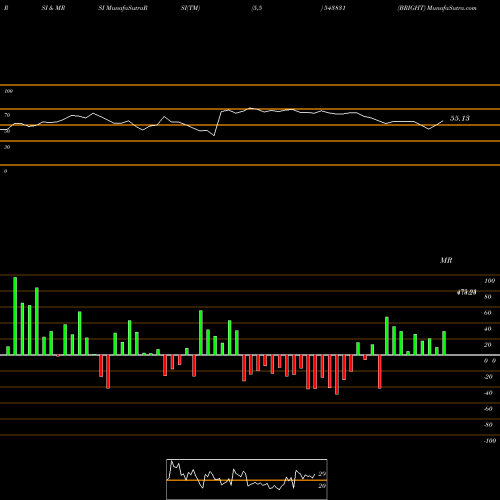
Task: Click the 80 label on the MR axis
Action: [488, 297]
